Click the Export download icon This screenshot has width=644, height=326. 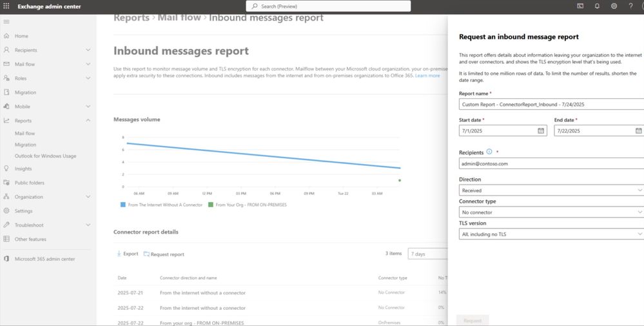pyautogui.click(x=119, y=254)
